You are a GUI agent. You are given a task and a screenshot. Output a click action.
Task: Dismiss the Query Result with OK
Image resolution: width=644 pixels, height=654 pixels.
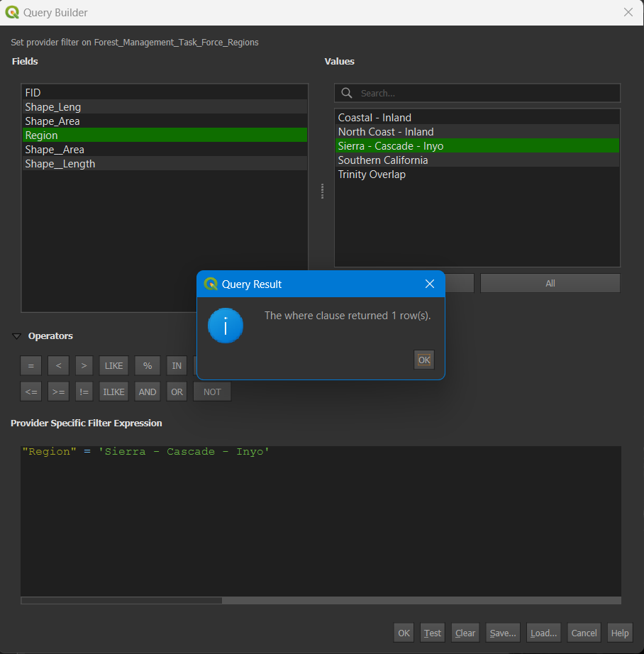point(423,360)
